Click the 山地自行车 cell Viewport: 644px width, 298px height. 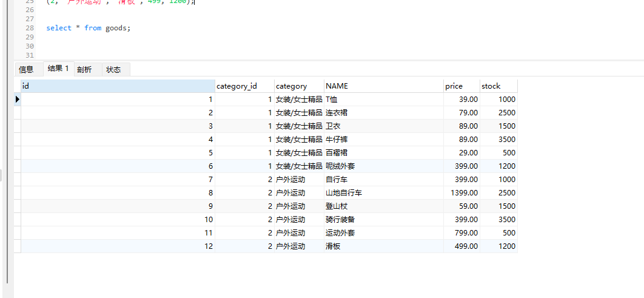pyautogui.click(x=384, y=193)
